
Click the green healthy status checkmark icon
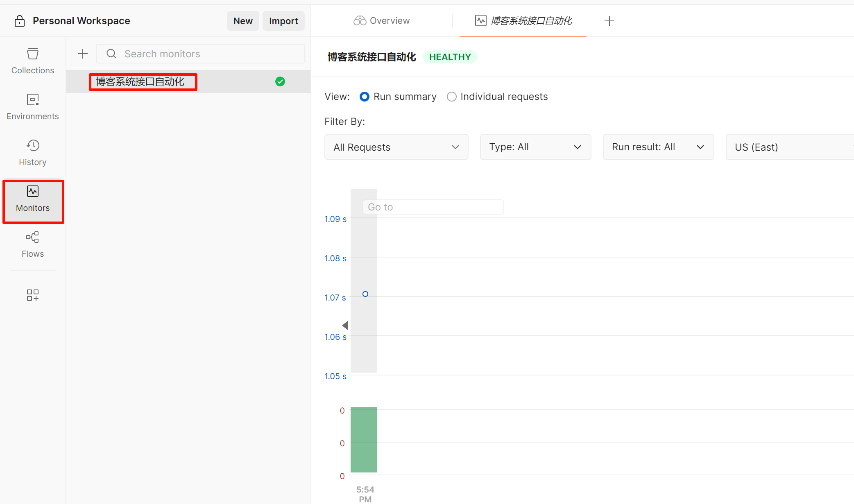pyautogui.click(x=280, y=81)
